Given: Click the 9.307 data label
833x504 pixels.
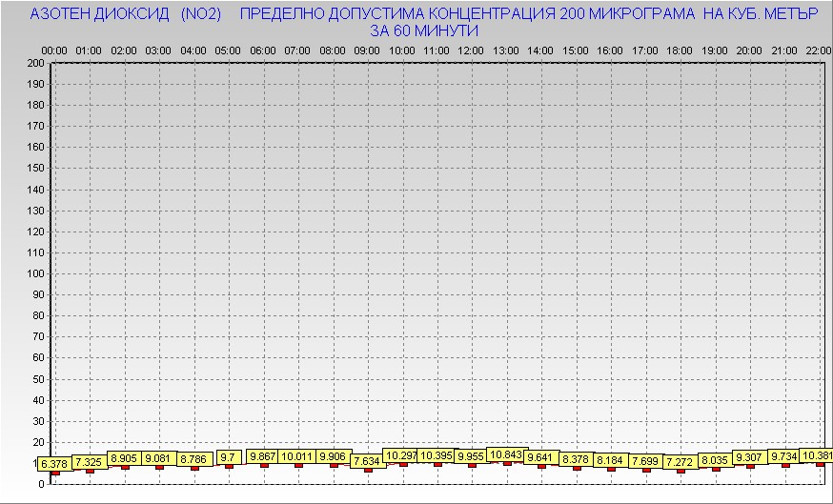Looking at the screenshot, I should (x=750, y=457).
